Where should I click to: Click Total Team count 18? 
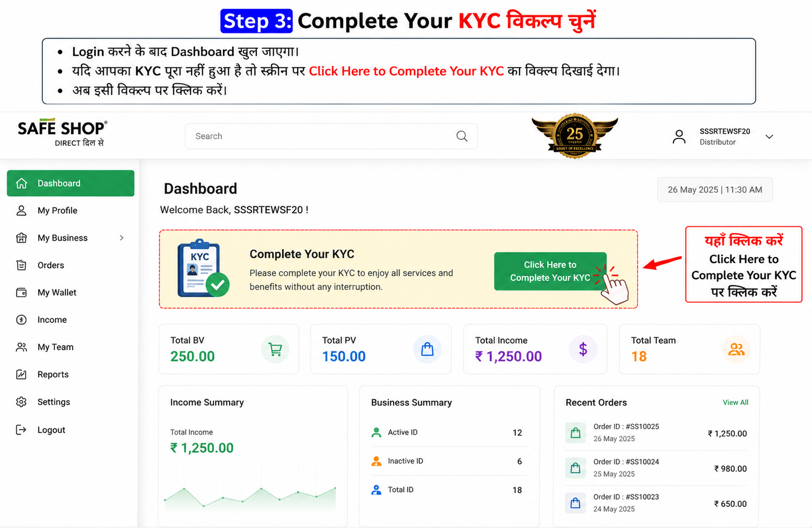click(x=639, y=356)
